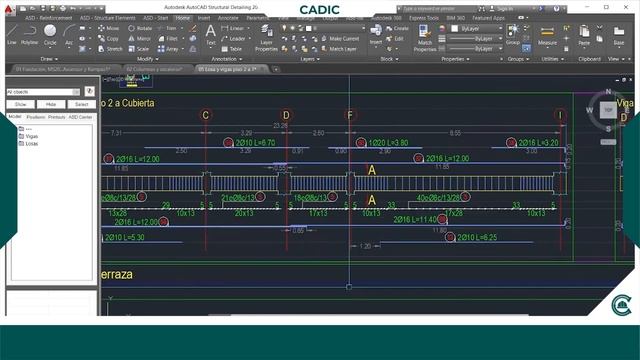Expand the Modify panel
640x360 pixels.
[x=147, y=59]
